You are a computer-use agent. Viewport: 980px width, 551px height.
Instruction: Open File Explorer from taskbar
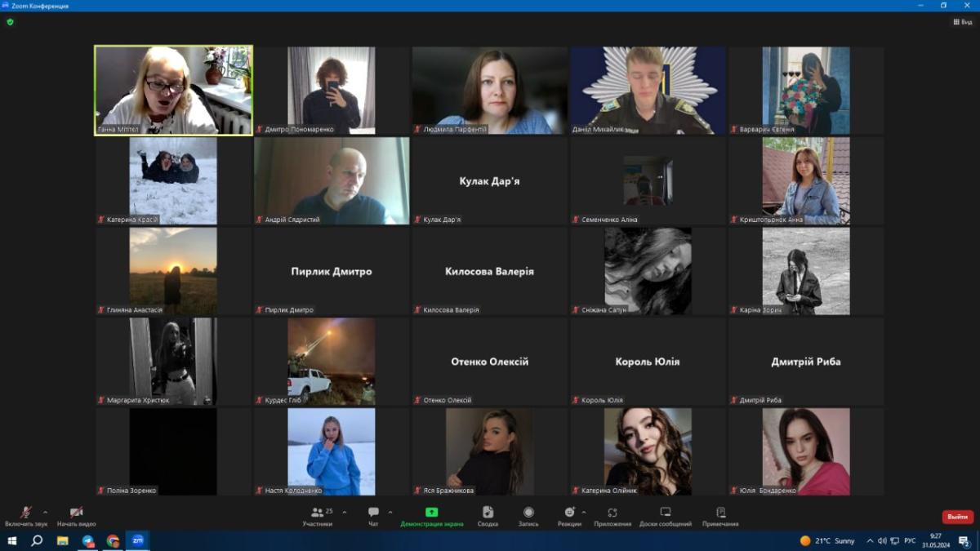pos(62,540)
